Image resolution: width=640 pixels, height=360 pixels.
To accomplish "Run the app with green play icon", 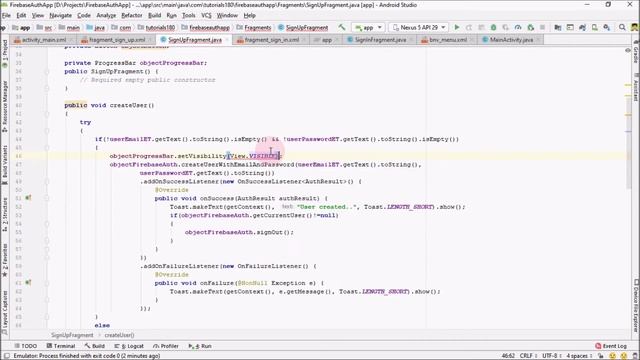I will pyautogui.click(x=457, y=27).
